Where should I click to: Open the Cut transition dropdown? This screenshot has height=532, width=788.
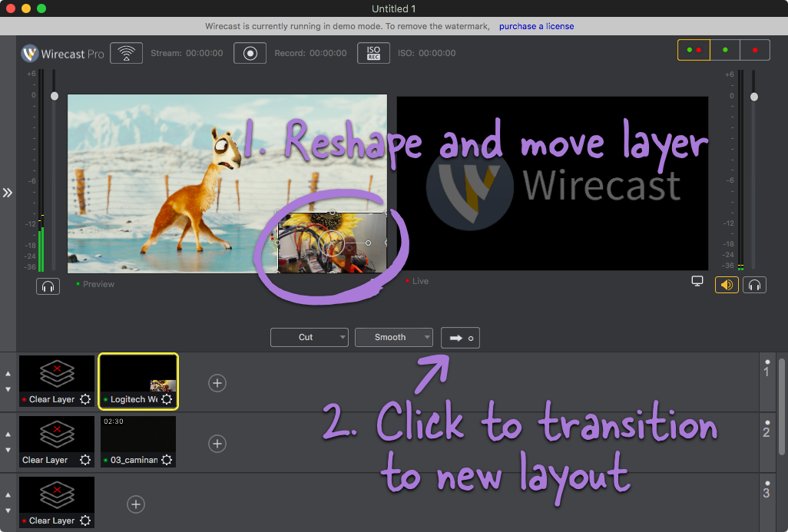tap(309, 337)
